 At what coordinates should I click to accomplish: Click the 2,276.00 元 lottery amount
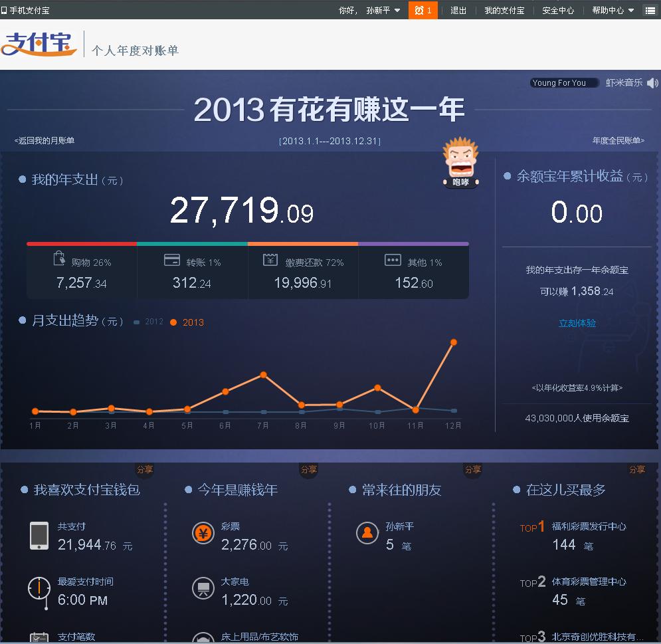(254, 545)
